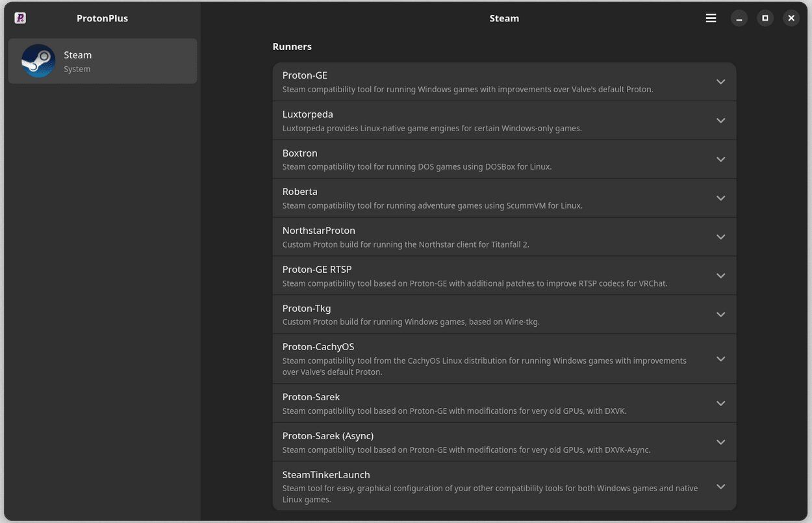Click the NorthstarProton title text
The width and height of the screenshot is (812, 523).
(319, 231)
